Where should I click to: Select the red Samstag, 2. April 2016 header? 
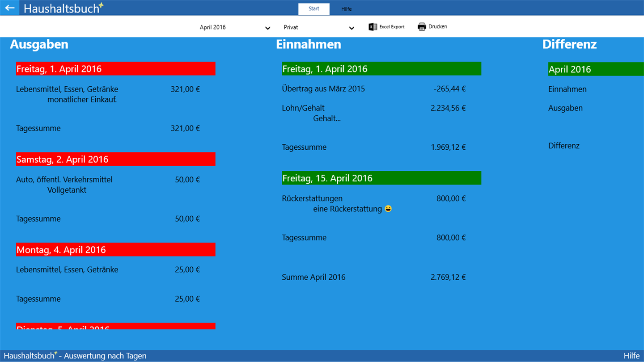tap(115, 159)
